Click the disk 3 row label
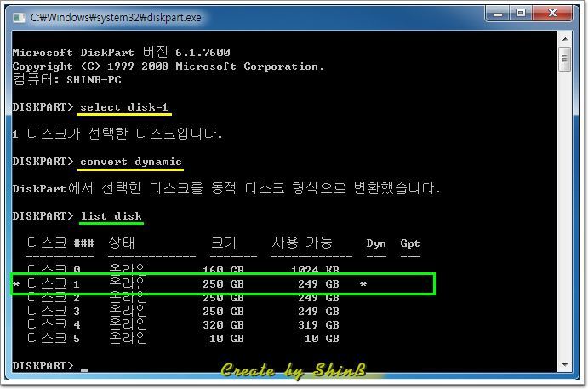This screenshot has height=389, width=588. 54,311
